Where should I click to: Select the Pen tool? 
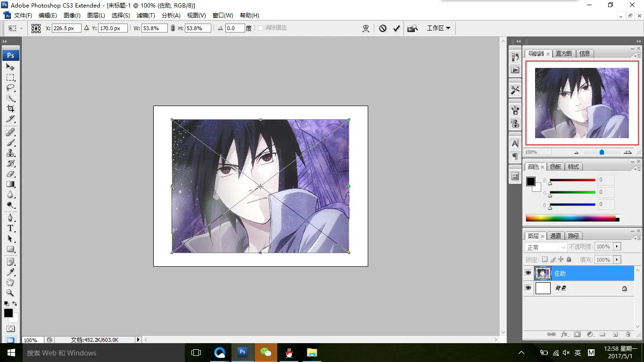(10, 218)
